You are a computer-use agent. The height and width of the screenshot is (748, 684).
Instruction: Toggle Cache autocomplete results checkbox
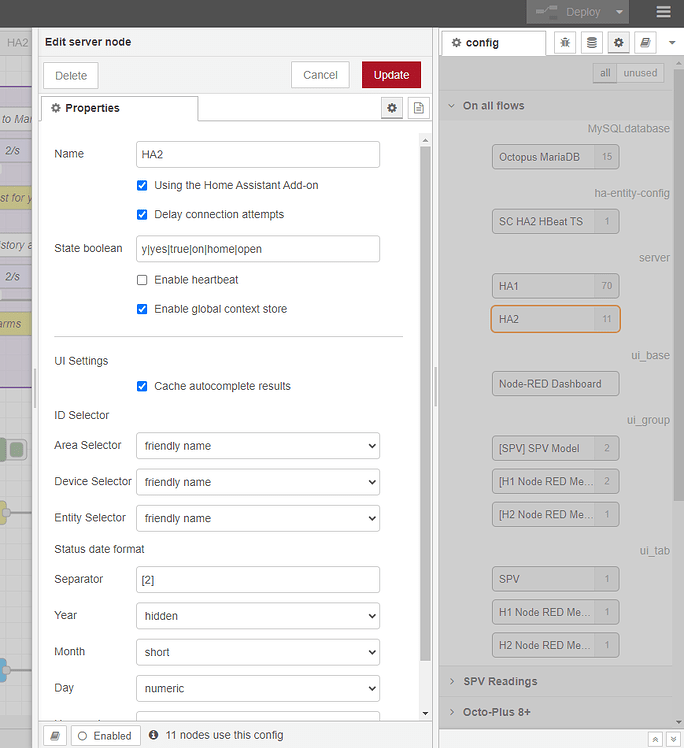(x=142, y=386)
